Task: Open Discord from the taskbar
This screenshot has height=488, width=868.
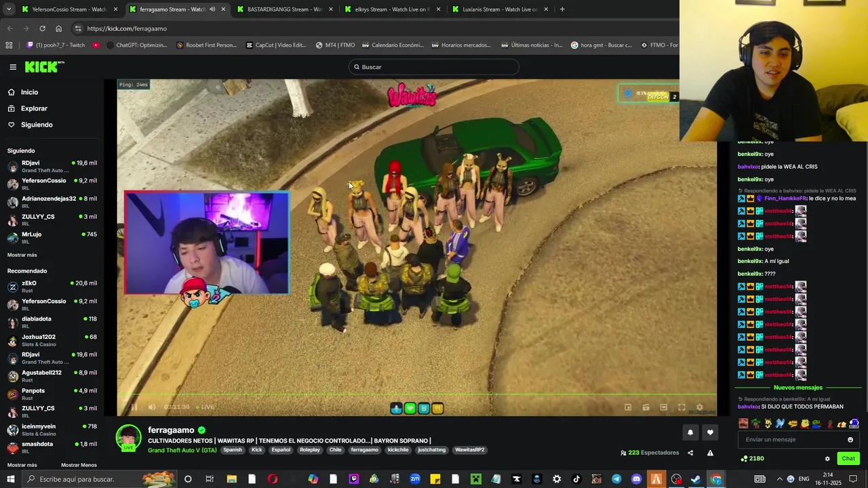Action: pyautogui.click(x=636, y=479)
